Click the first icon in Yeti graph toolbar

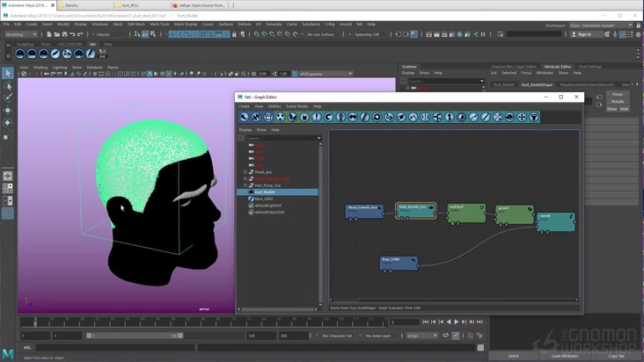point(245,117)
